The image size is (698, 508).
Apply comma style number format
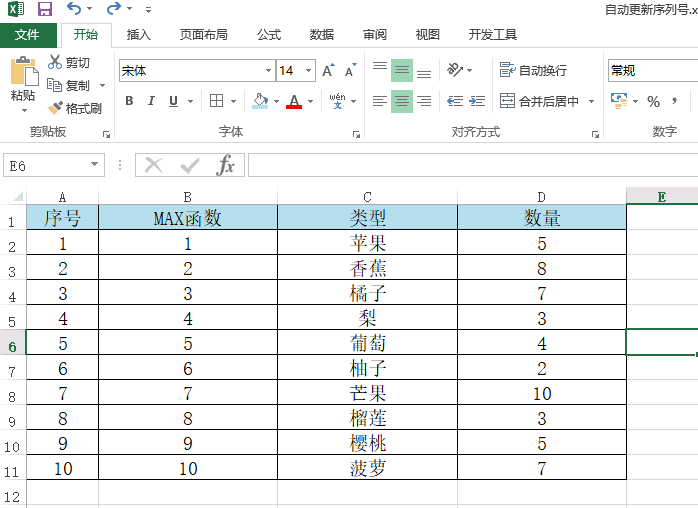tap(675, 102)
